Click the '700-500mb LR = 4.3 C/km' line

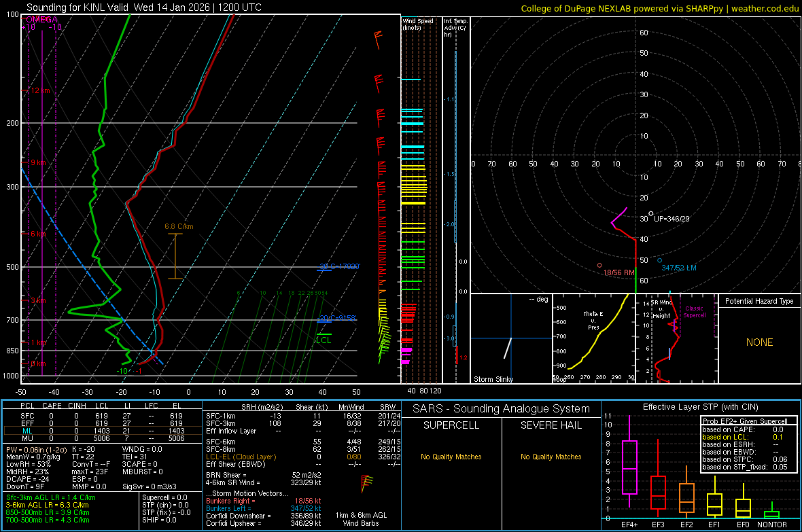(x=48, y=520)
